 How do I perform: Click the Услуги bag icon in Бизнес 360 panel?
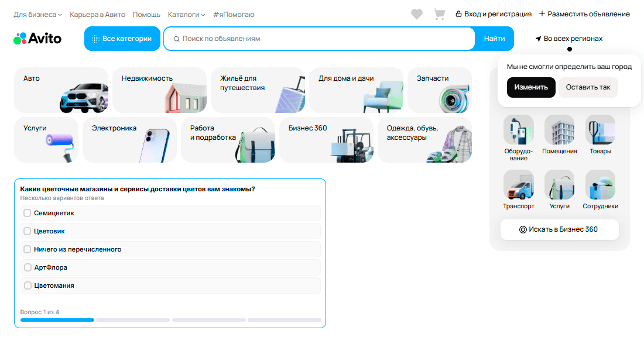pyautogui.click(x=559, y=185)
